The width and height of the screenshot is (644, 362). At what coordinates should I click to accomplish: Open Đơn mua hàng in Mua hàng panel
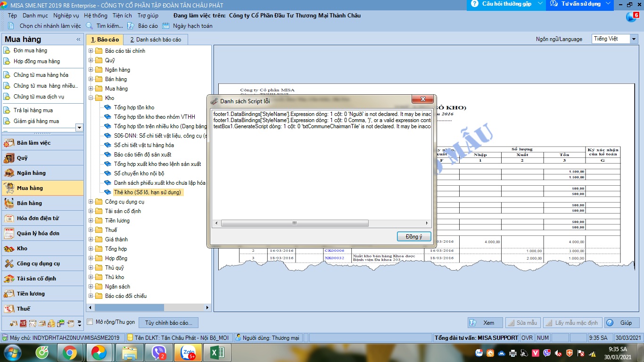click(30, 50)
